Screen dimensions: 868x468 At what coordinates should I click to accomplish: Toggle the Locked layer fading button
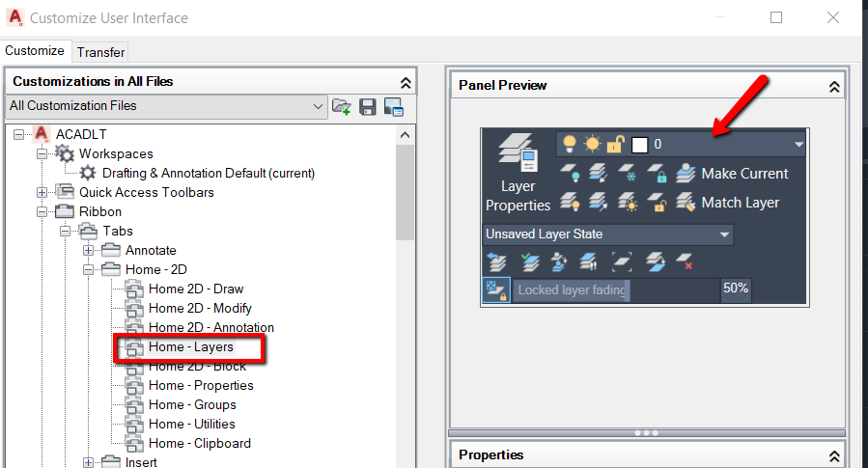coord(496,289)
